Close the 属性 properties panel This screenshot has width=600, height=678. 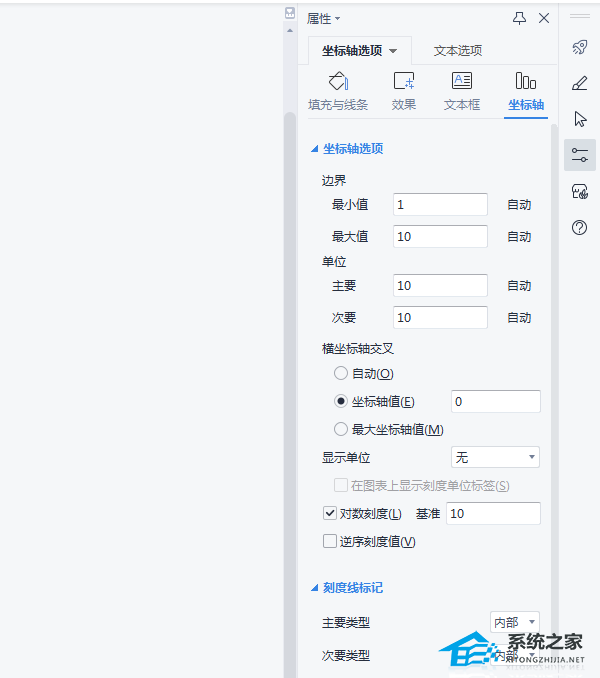[x=544, y=18]
